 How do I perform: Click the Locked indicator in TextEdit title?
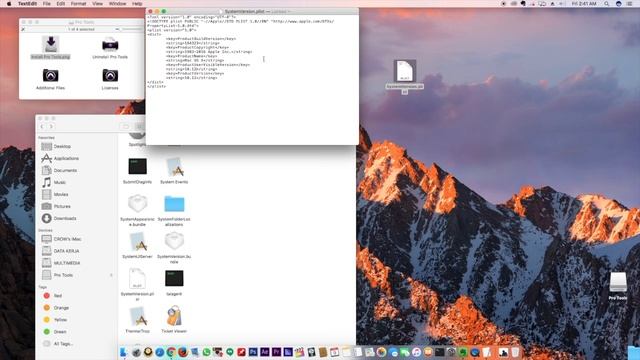(280, 11)
